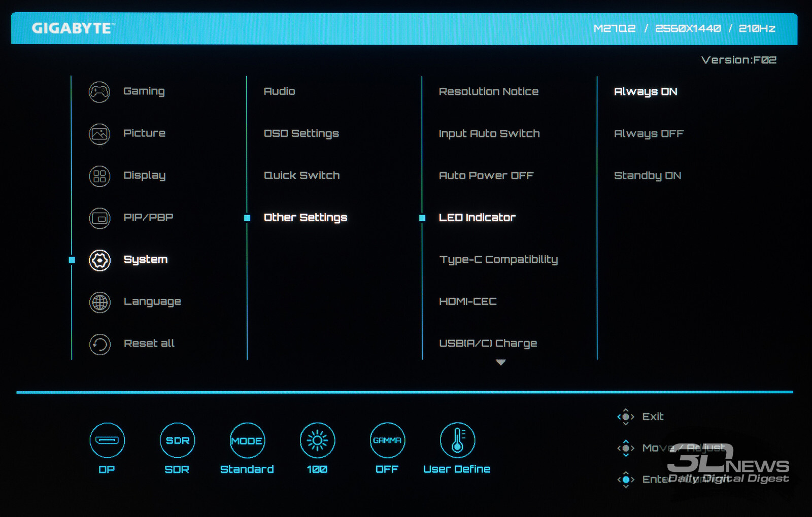Click the brightness 100 indicator
Viewport: 812px width, 517px height.
pos(317,440)
